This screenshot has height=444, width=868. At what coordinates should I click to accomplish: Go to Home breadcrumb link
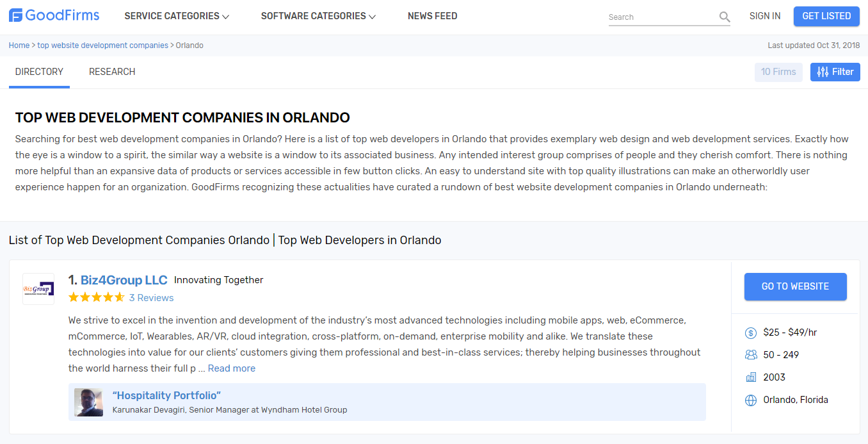tap(19, 45)
